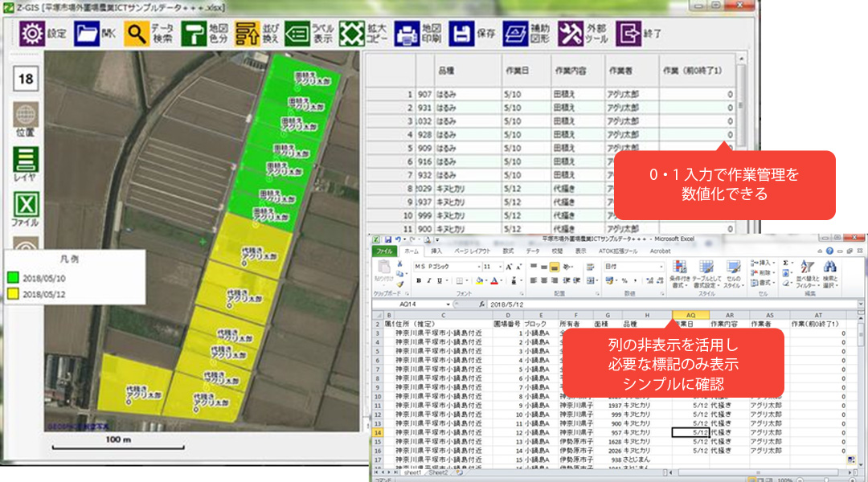Click the position (位置) globe icon
868x482 pixels.
26,115
